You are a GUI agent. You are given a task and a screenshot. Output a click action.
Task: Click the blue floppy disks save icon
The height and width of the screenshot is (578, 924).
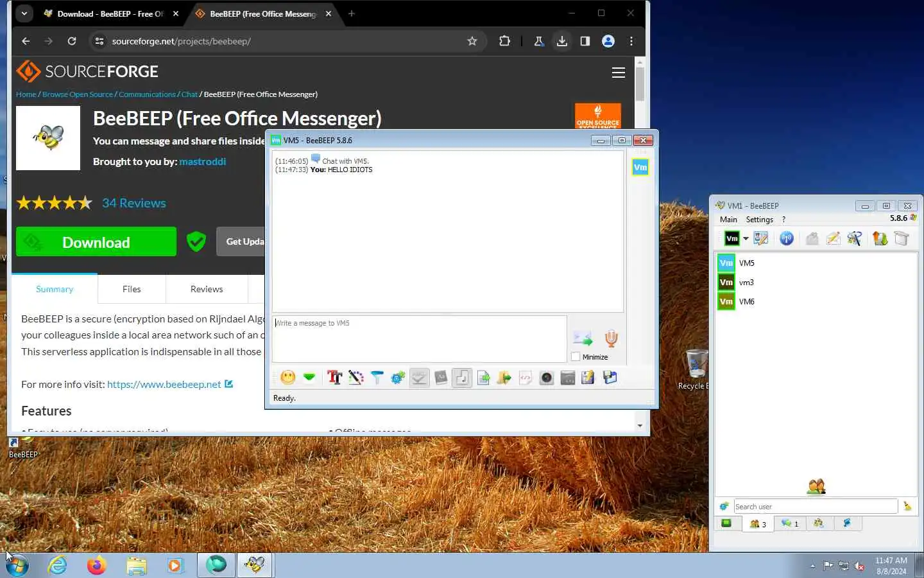coord(610,378)
